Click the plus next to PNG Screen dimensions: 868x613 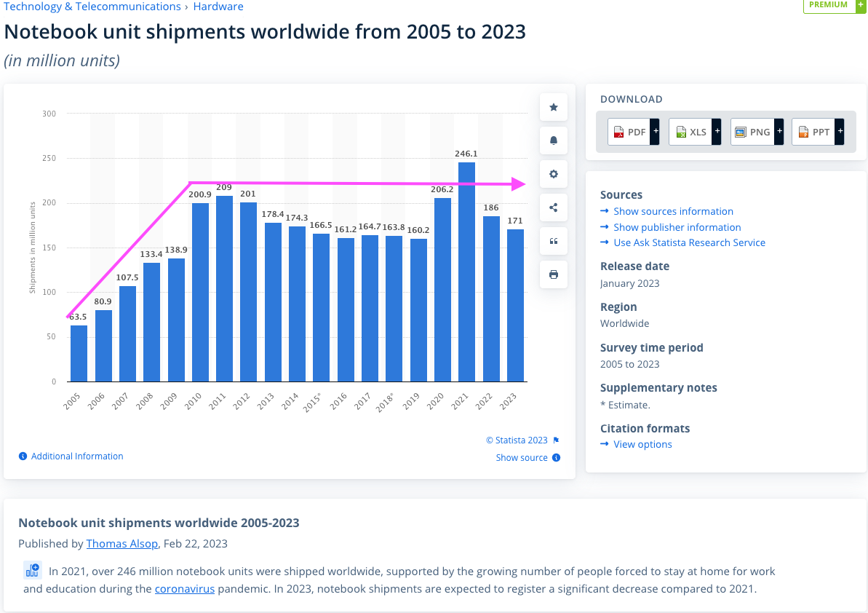click(x=779, y=131)
